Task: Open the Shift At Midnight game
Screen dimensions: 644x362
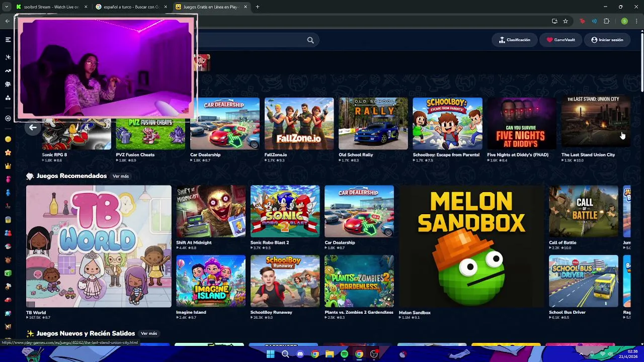Action: [x=211, y=211]
